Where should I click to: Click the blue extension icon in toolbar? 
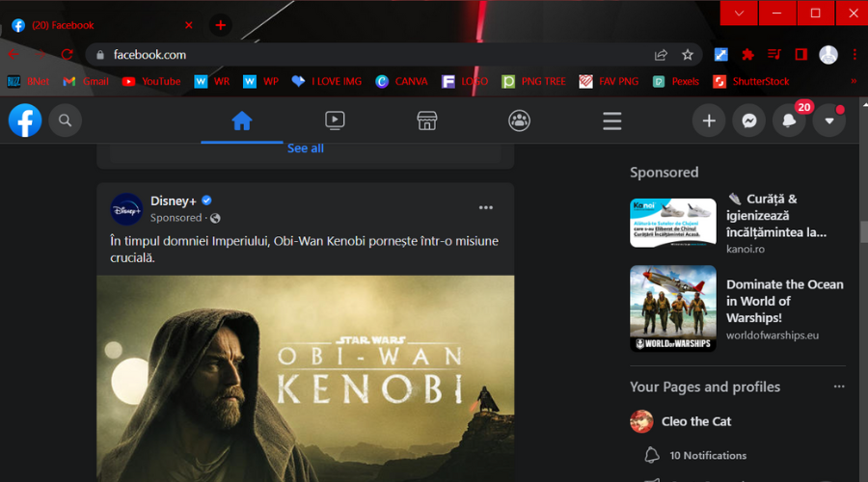click(x=720, y=54)
